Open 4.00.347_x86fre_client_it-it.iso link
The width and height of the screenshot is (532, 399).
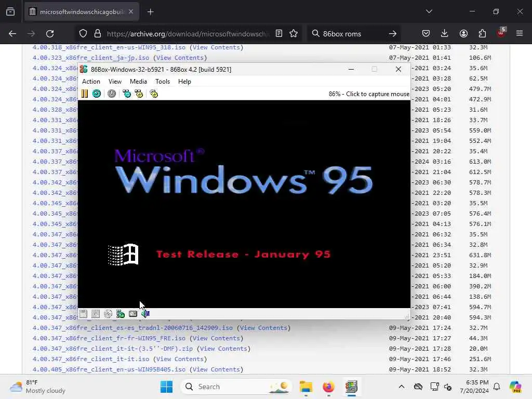coord(91,360)
